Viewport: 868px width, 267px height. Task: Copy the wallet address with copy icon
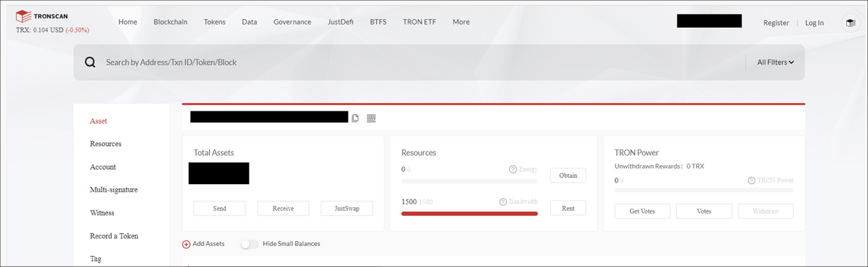(355, 118)
